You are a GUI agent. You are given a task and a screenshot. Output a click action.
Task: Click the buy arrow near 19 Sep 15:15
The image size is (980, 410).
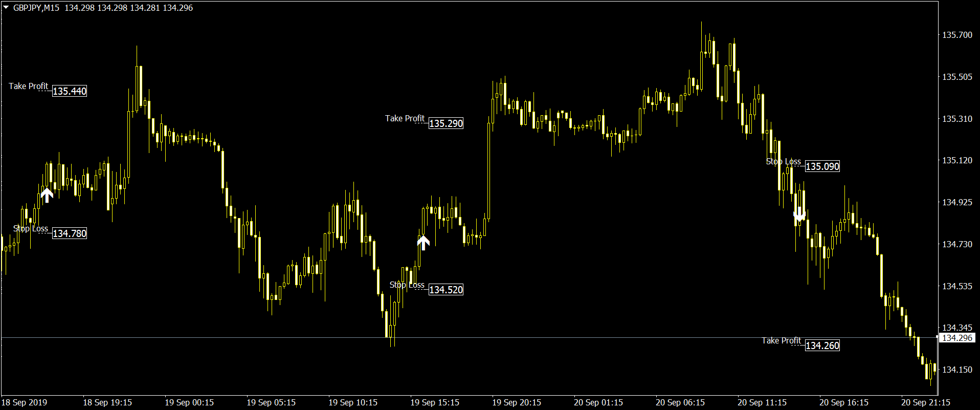click(423, 242)
